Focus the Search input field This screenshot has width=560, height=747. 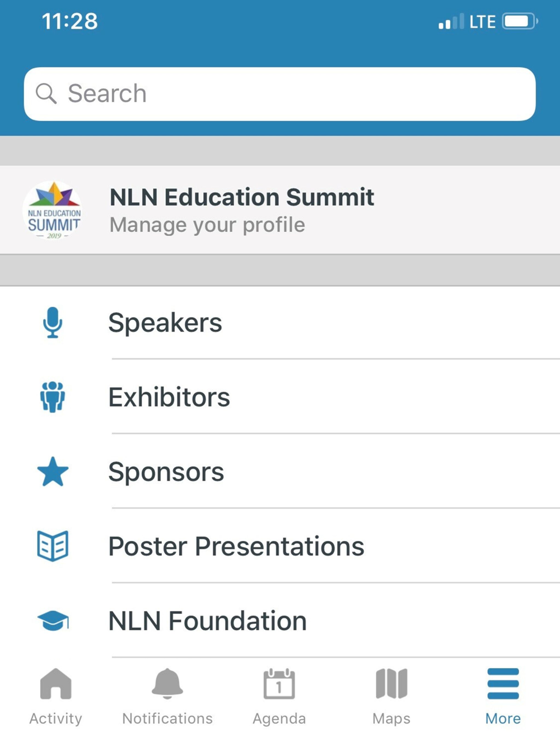tap(280, 94)
